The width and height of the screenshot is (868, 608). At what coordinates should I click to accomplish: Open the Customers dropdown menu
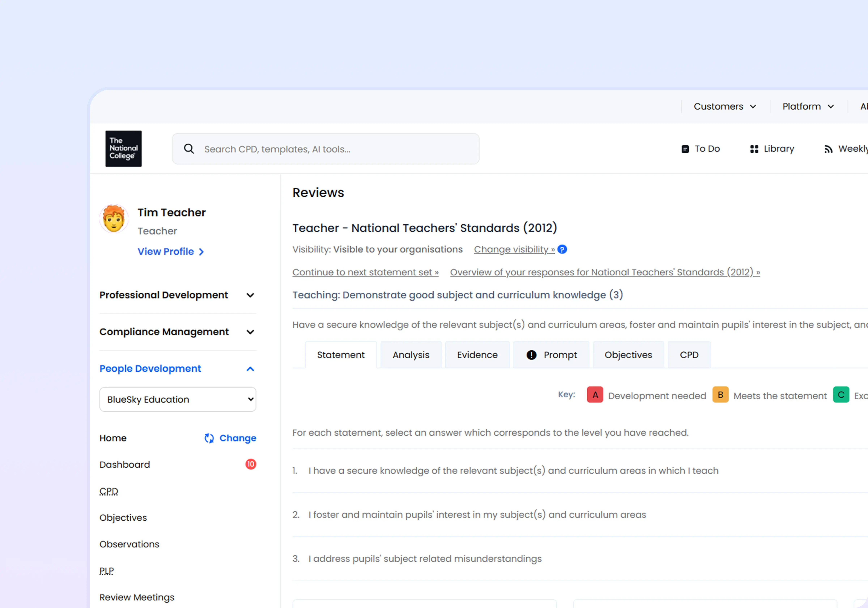point(724,107)
